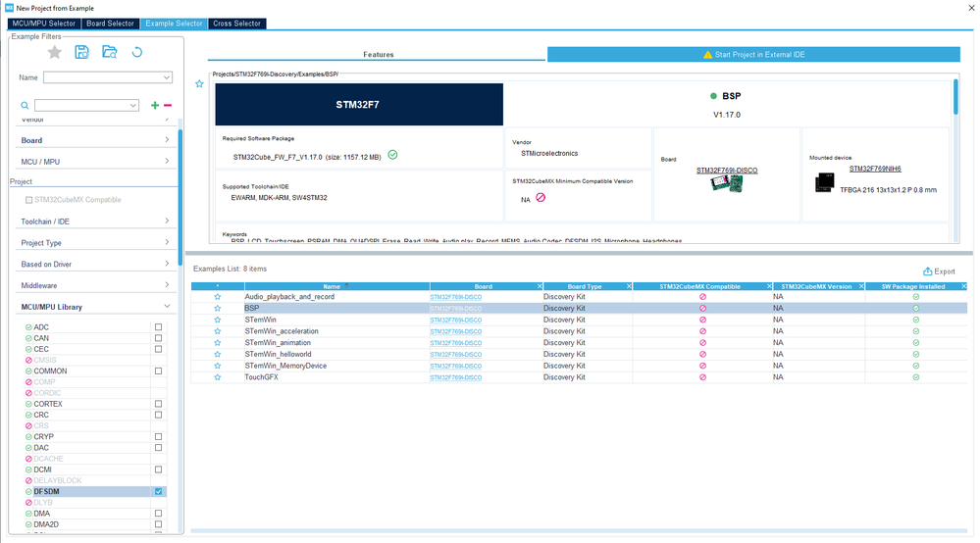Reset filters with the refresh icon
The width and height of the screenshot is (980, 543).
pyautogui.click(x=137, y=52)
